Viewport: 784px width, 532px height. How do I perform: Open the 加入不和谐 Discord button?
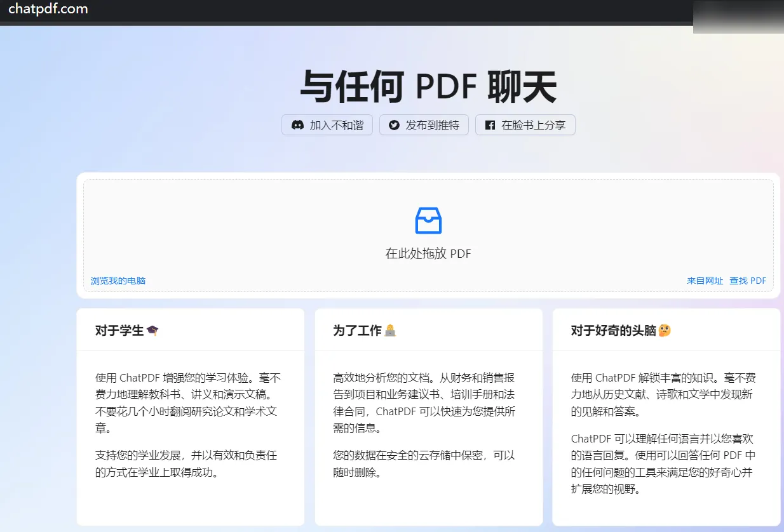[x=327, y=125]
